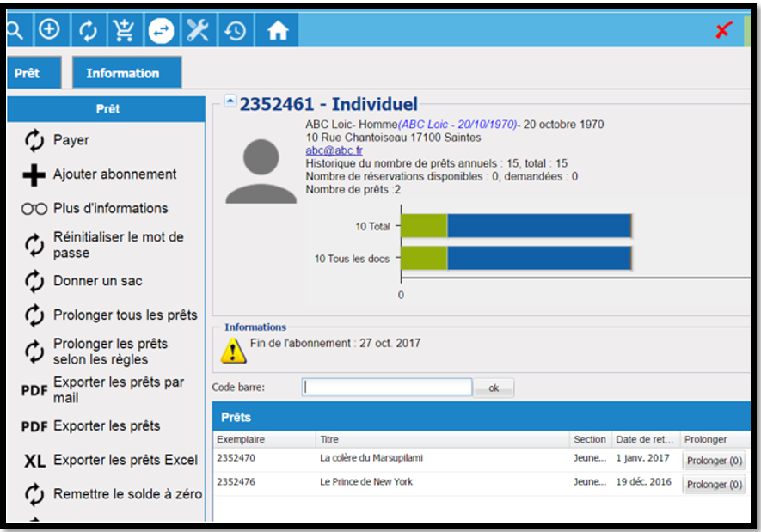Click the Donner un sac icon

tap(34, 281)
